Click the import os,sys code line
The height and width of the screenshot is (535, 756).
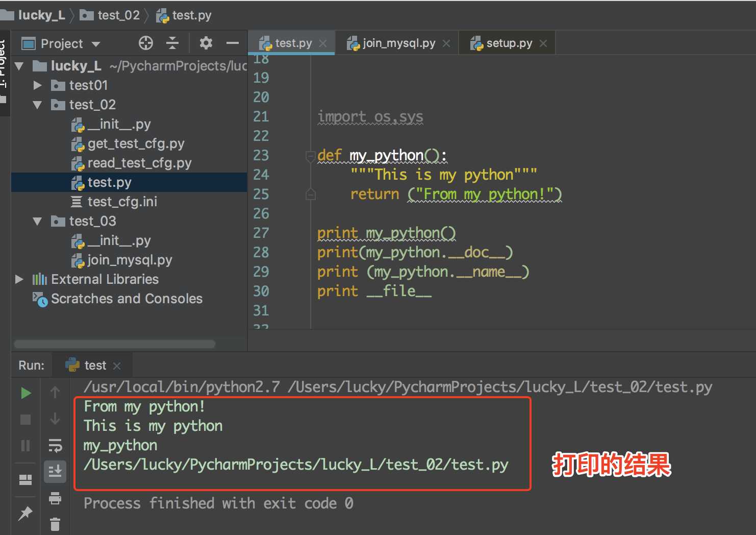[x=370, y=117]
